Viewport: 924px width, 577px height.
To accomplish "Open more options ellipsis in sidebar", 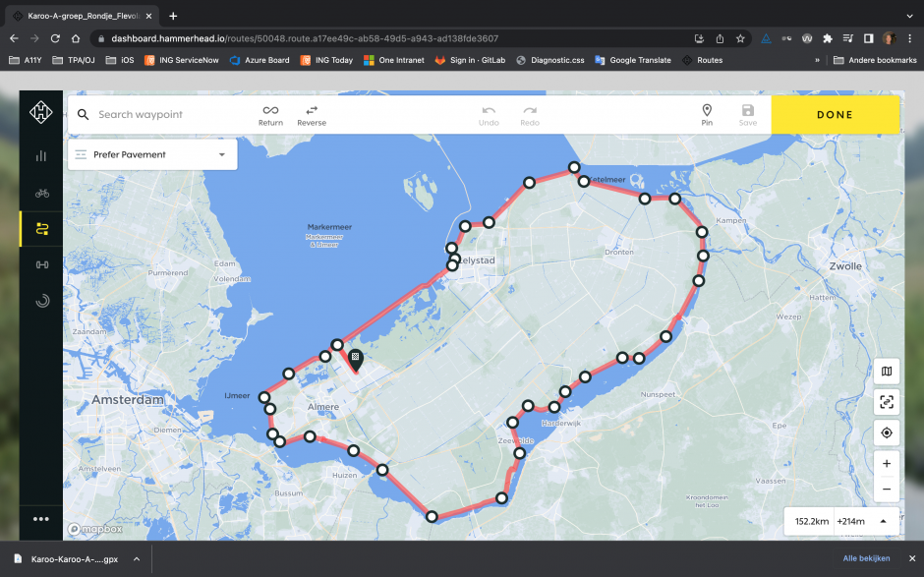I will click(x=41, y=519).
